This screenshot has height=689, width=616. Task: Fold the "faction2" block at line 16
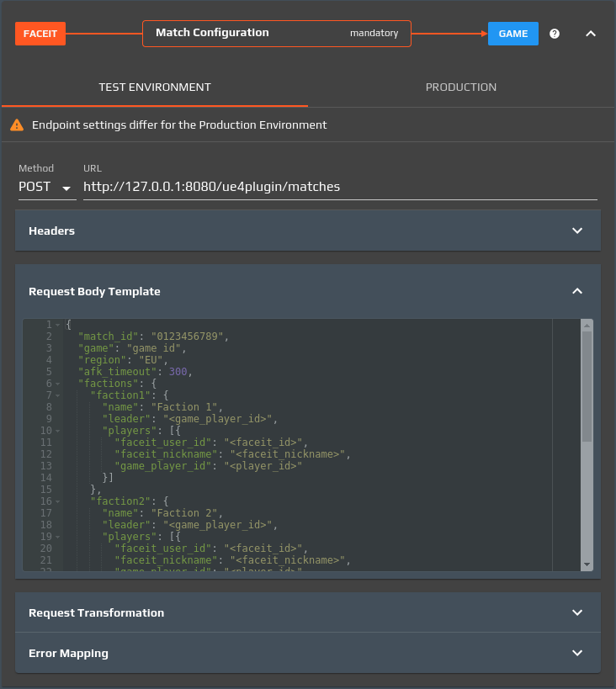[58, 501]
